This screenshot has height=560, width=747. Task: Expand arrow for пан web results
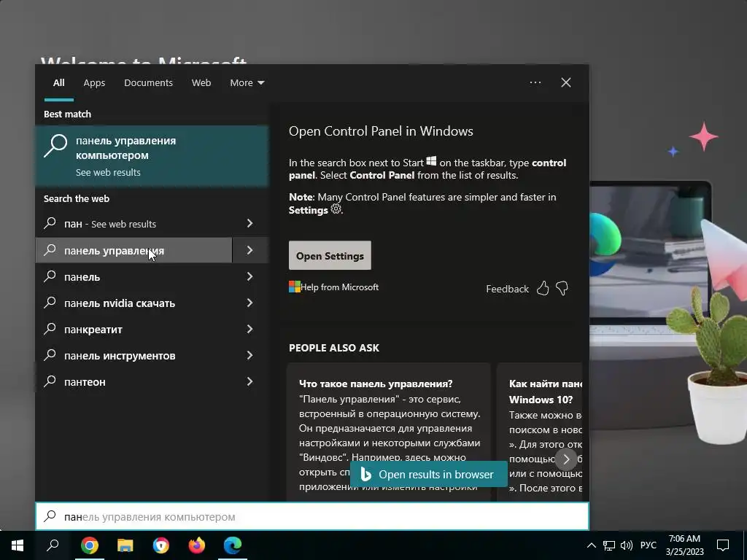[250, 223]
